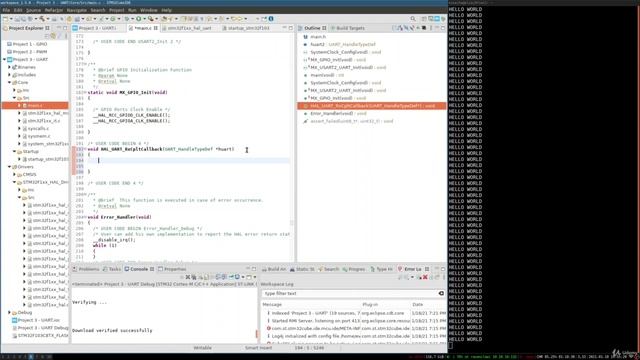640x360 pixels.
Task: Select syscalls.c in Project Explorer
Action: click(38, 128)
